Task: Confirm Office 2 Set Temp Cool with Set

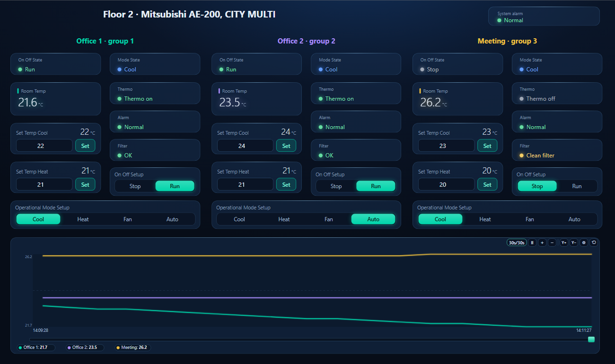Action: 286,146
